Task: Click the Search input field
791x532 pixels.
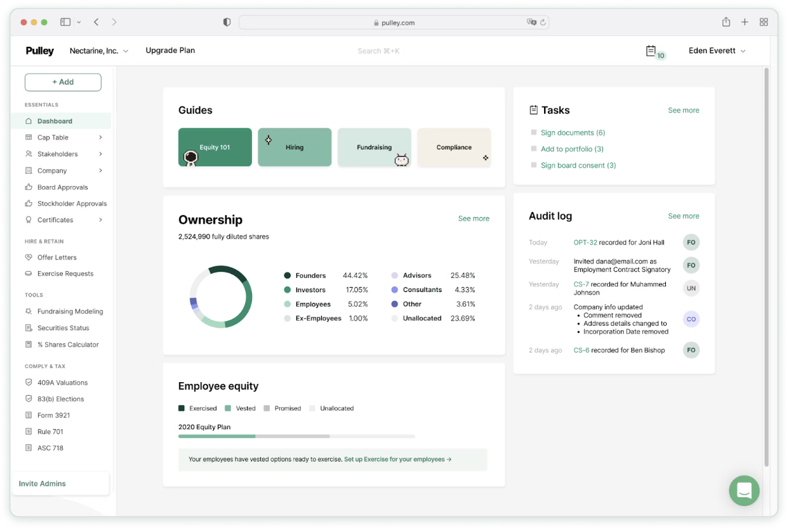Action: (x=378, y=51)
